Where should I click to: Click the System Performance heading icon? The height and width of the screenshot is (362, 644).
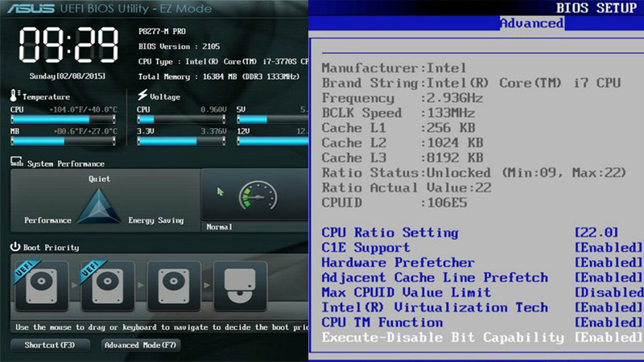pyautogui.click(x=16, y=162)
